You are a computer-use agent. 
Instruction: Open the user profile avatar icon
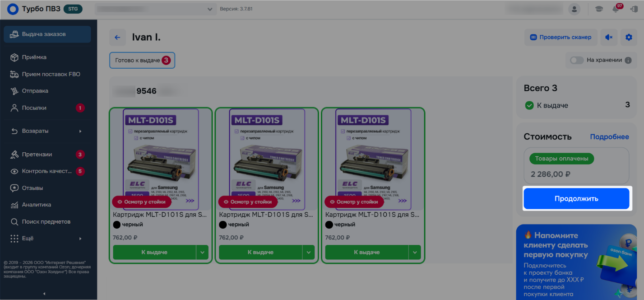(574, 9)
